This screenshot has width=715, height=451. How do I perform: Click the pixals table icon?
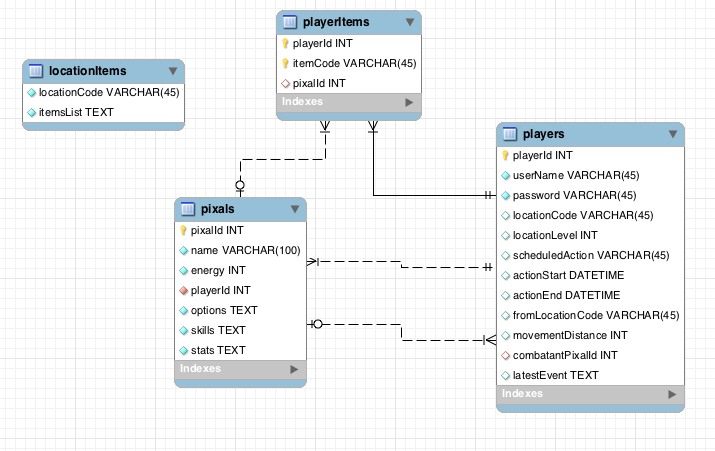coord(187,209)
